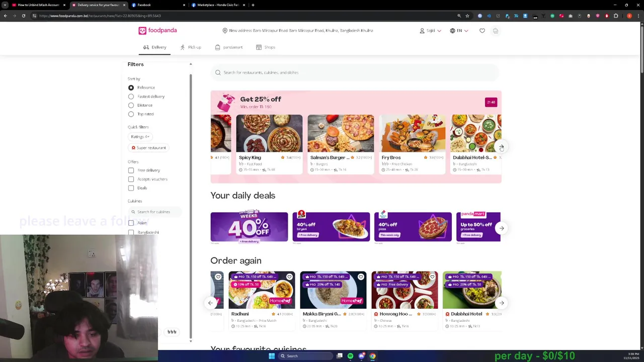This screenshot has height=362, width=644.
Task: Select Relevance sort option
Action: 131,87
